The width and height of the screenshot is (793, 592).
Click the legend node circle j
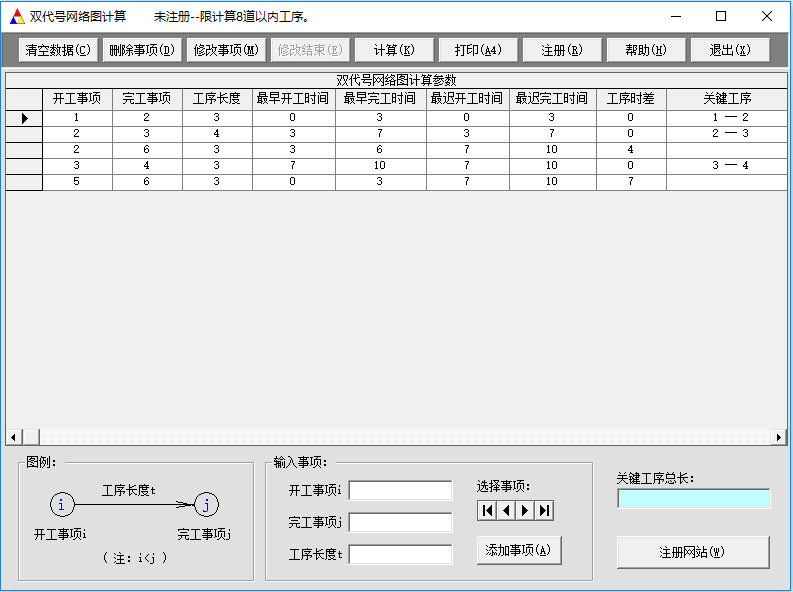pos(206,505)
